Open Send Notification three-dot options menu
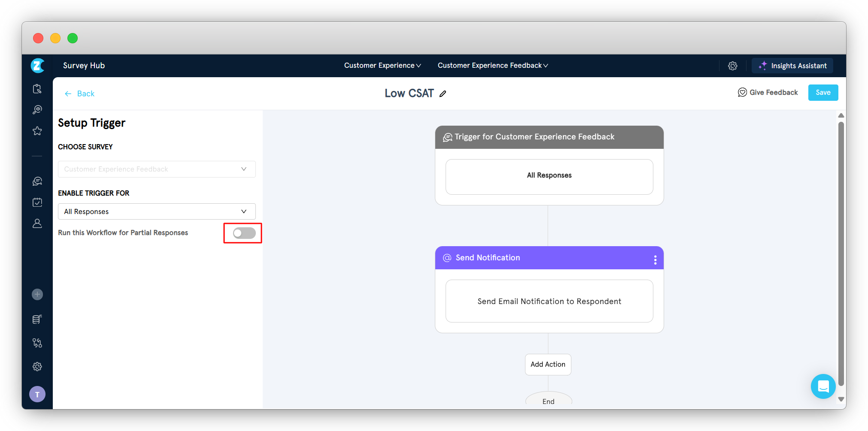Screen dimensions: 868x431 (x=655, y=260)
